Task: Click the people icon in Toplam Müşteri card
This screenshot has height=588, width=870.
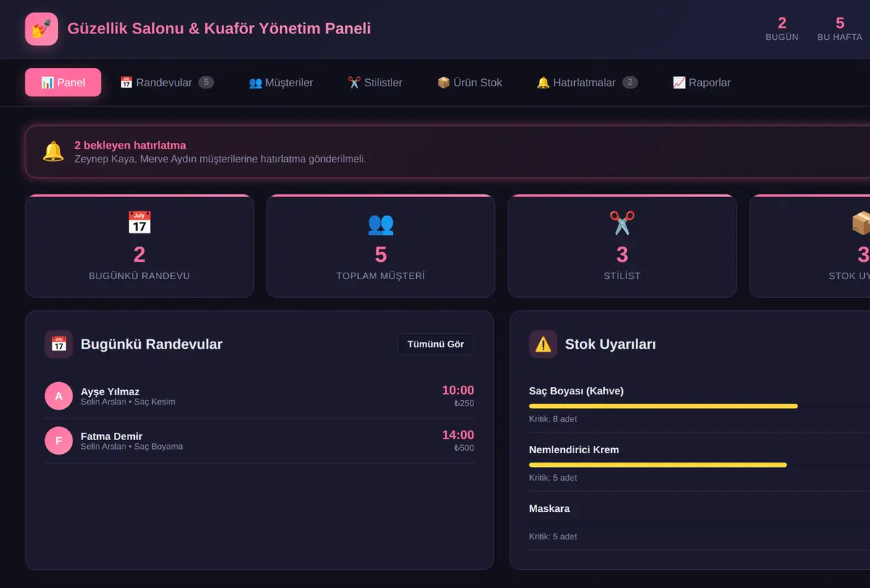Action: [x=381, y=223]
